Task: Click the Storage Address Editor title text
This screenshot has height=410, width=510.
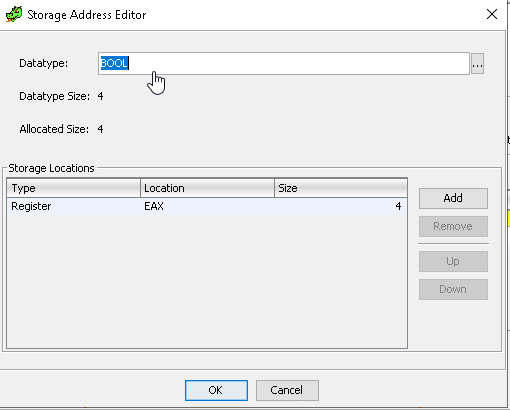Action: point(87,15)
